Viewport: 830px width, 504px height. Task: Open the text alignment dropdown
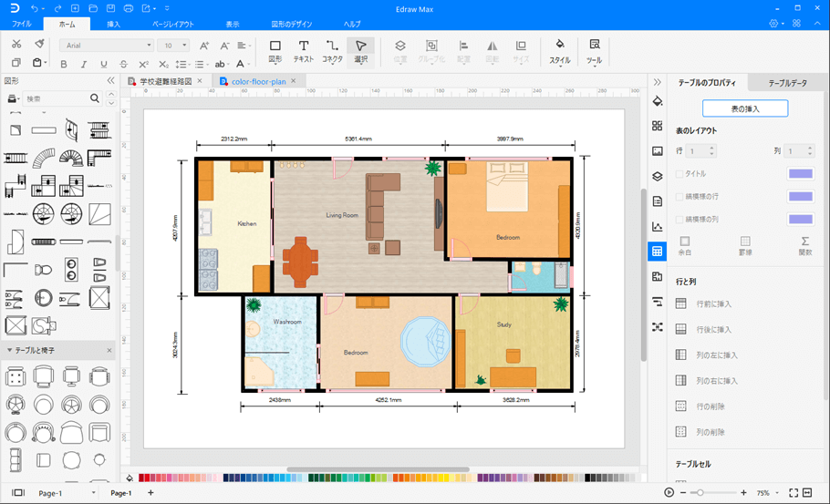[x=244, y=46]
